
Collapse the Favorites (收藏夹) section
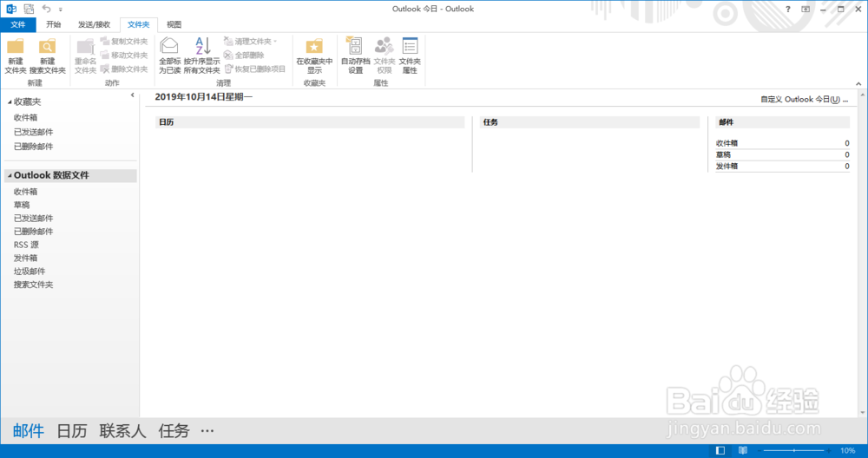pos(10,102)
